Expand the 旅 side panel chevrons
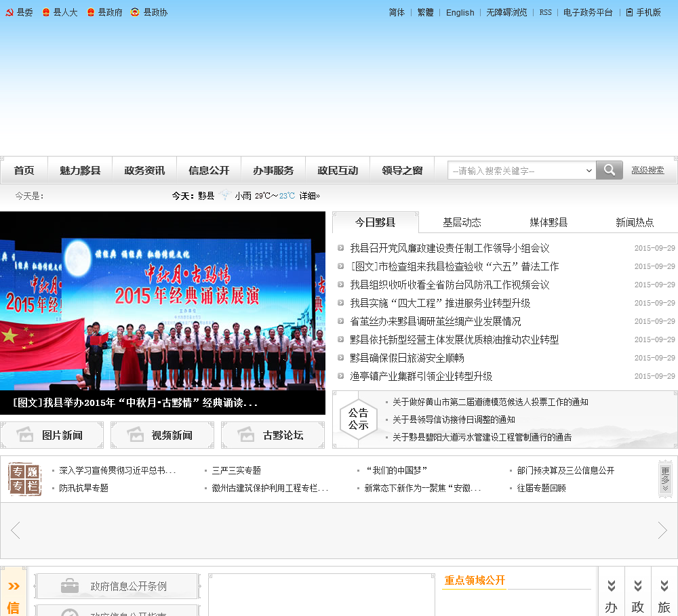 point(664,586)
